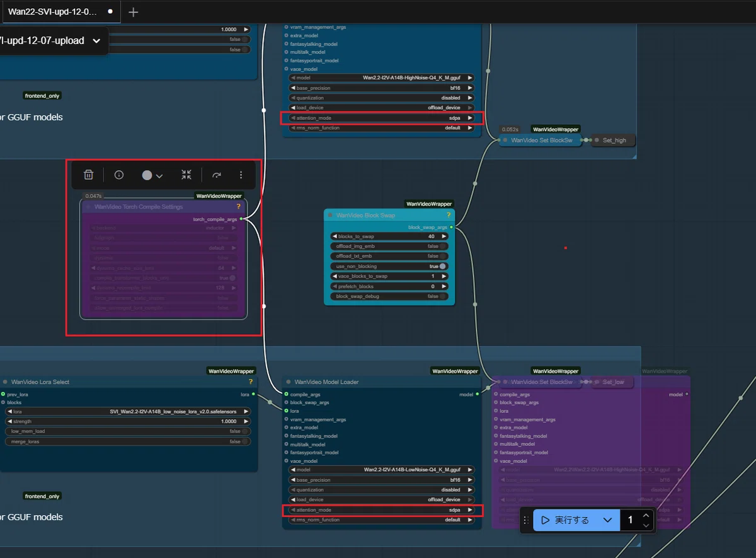The height and width of the screenshot is (558, 756).
Task: Click the 実行する run button
Action: pyautogui.click(x=566, y=520)
